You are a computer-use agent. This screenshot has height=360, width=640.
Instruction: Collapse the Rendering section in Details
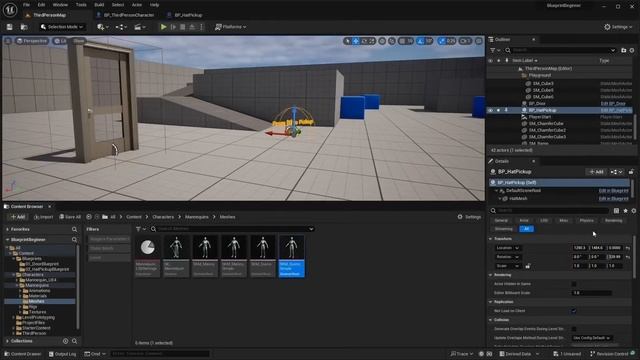[491, 275]
